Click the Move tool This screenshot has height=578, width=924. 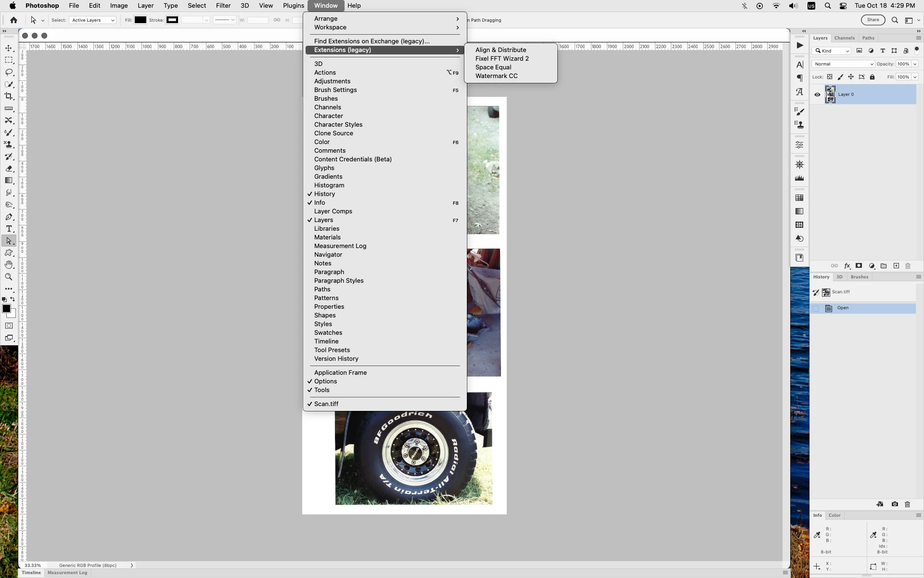click(9, 48)
